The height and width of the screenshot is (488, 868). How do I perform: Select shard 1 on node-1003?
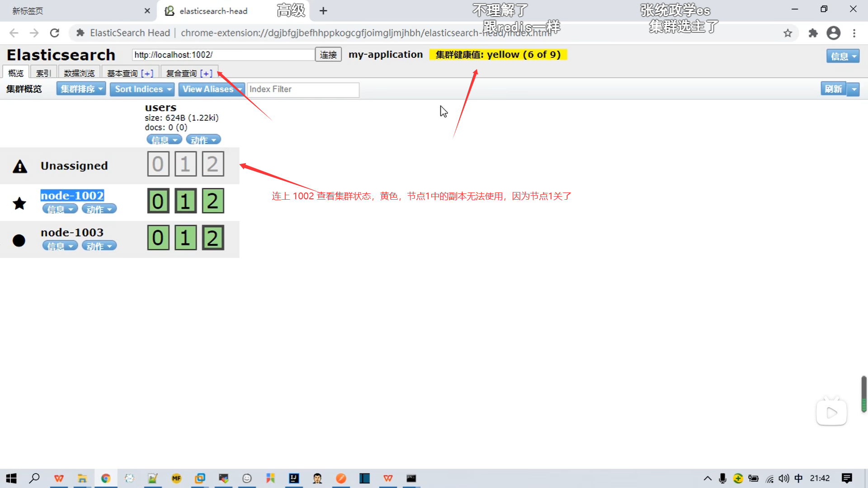(185, 238)
